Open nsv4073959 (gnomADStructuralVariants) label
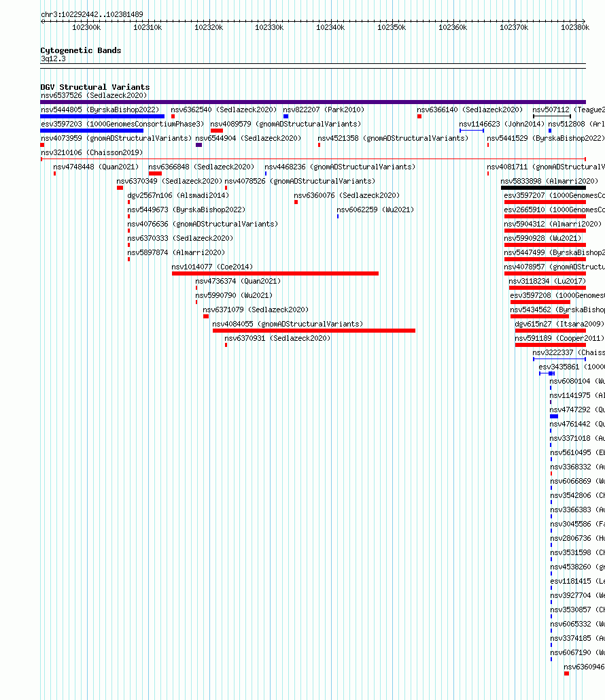 (116, 138)
